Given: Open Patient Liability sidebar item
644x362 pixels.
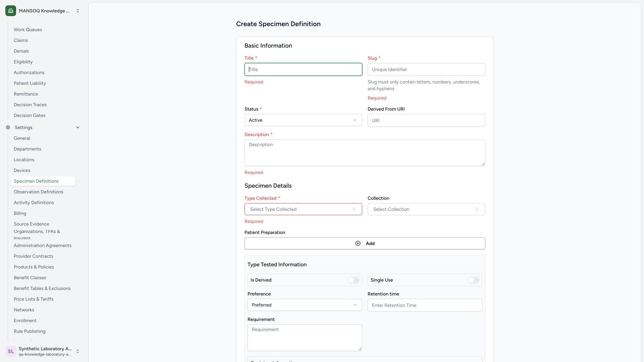Looking at the screenshot, I should pos(30,83).
